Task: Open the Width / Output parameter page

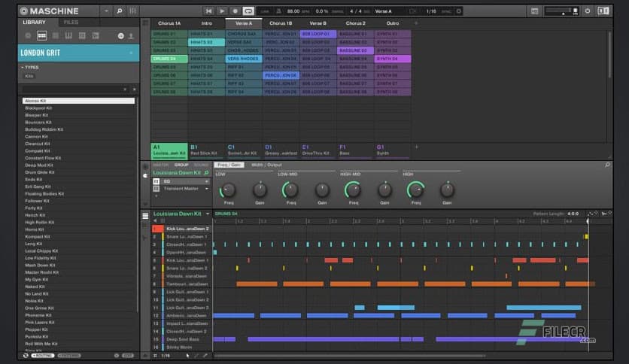Action: click(x=266, y=165)
